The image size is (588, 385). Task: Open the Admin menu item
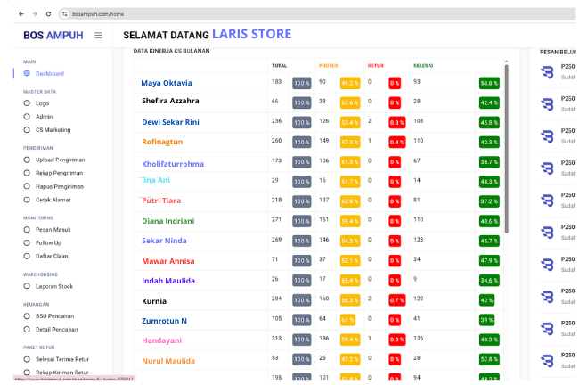[x=44, y=117]
